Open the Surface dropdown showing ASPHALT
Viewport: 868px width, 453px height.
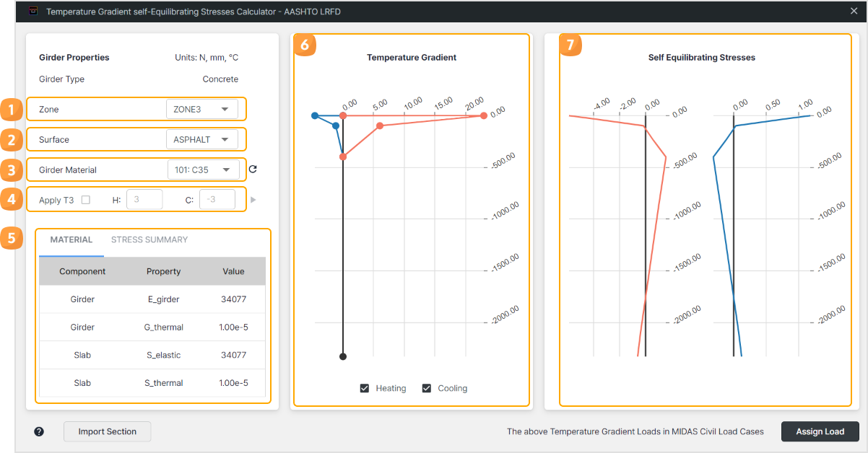203,138
